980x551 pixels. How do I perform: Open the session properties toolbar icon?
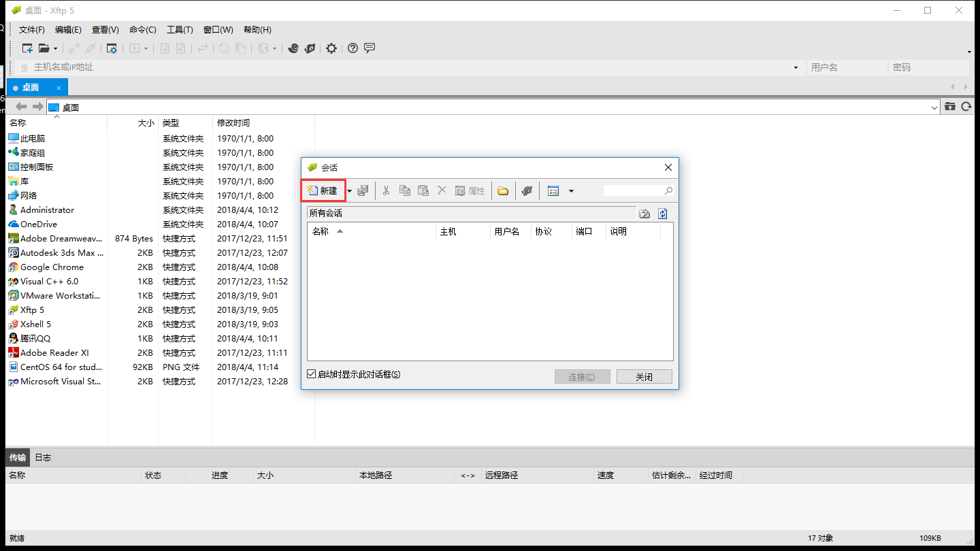pyautogui.click(x=112, y=48)
